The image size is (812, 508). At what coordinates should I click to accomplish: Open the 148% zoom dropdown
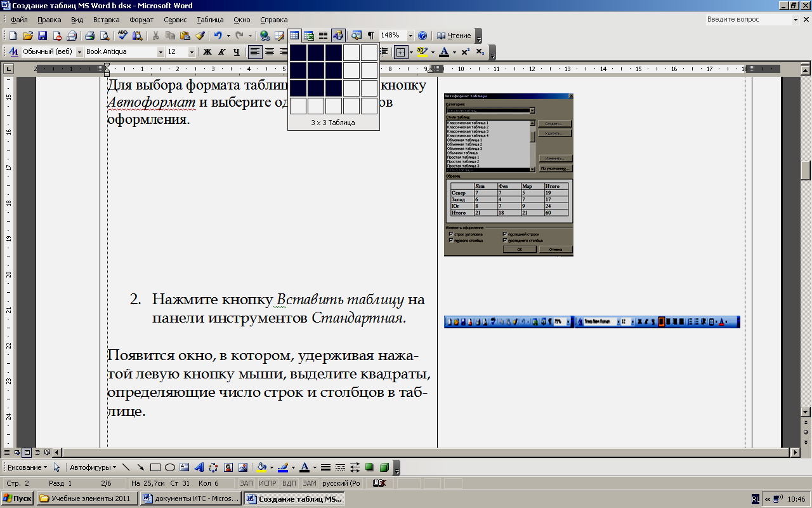point(410,36)
